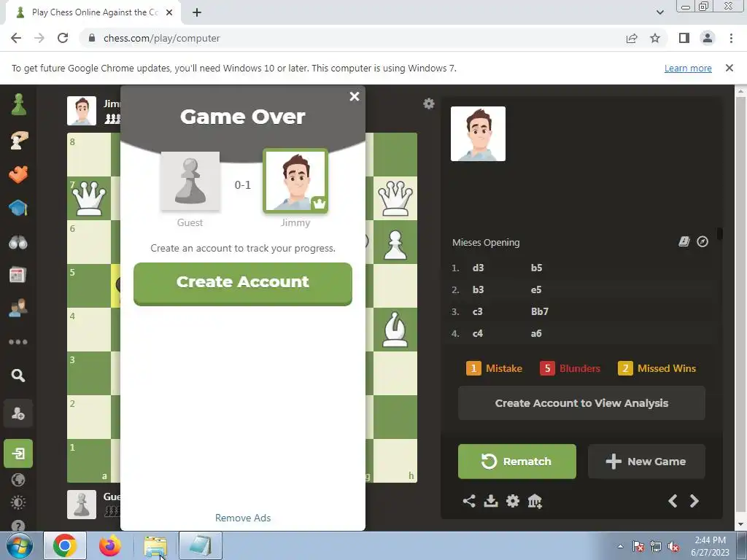Click the Rematch button
The width and height of the screenshot is (747, 560).
(517, 462)
